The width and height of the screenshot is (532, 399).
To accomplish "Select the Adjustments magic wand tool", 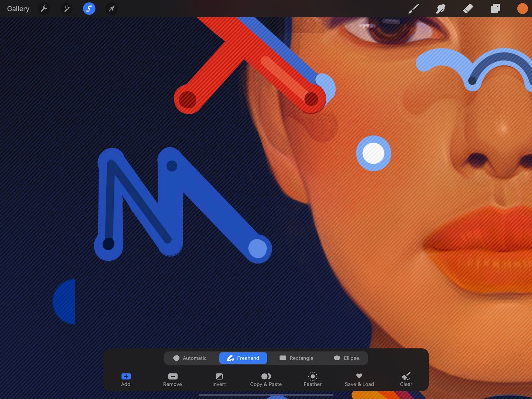I will [66, 8].
